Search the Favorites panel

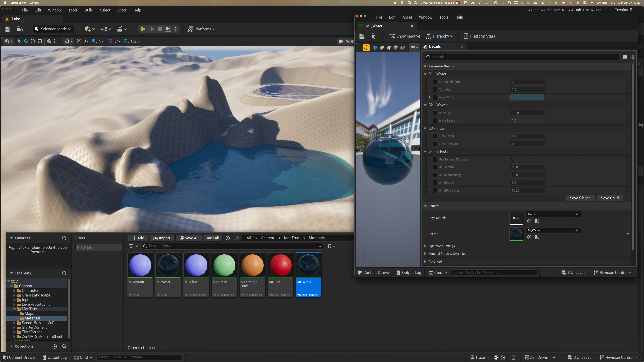(64, 238)
